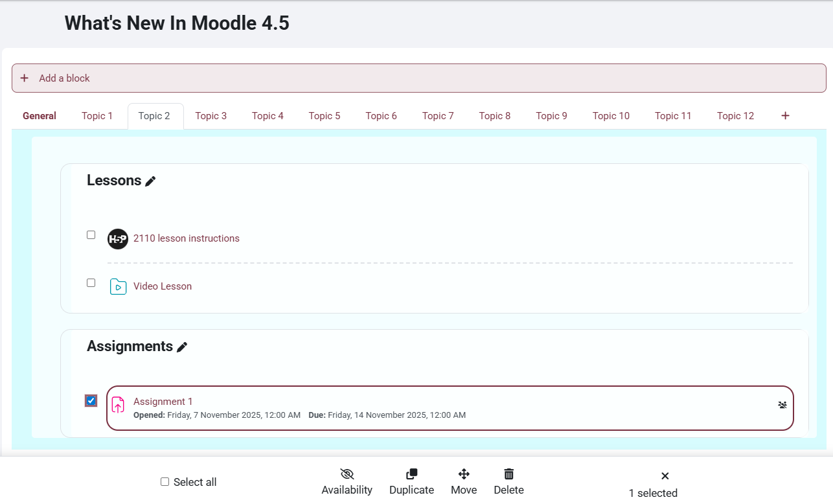Viewport: 833px width, 504px height.
Task: Switch to the General tab
Action: (40, 116)
